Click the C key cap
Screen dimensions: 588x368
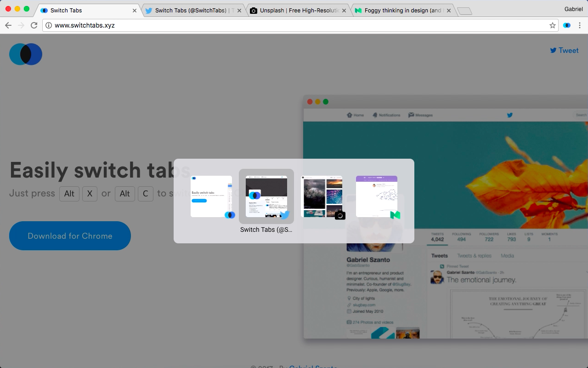pyautogui.click(x=146, y=194)
